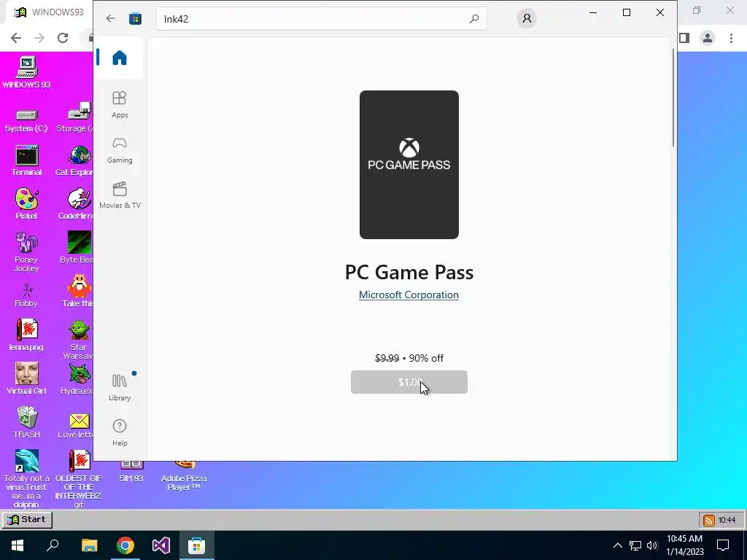Open the Library in the Store sidebar
Viewport: 747px width, 560px height.
pos(120,387)
